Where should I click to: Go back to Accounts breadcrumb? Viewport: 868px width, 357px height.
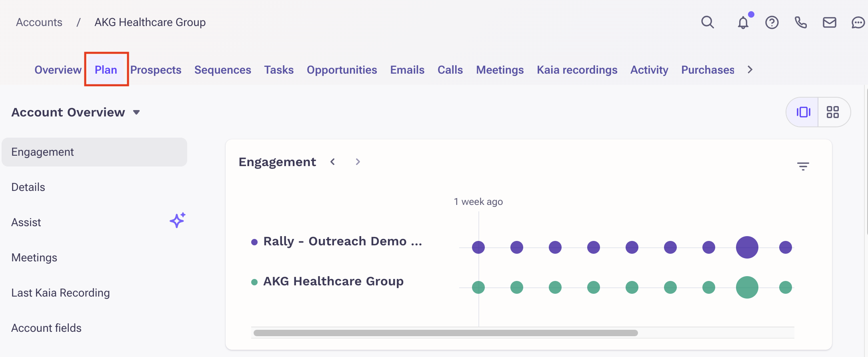click(39, 22)
